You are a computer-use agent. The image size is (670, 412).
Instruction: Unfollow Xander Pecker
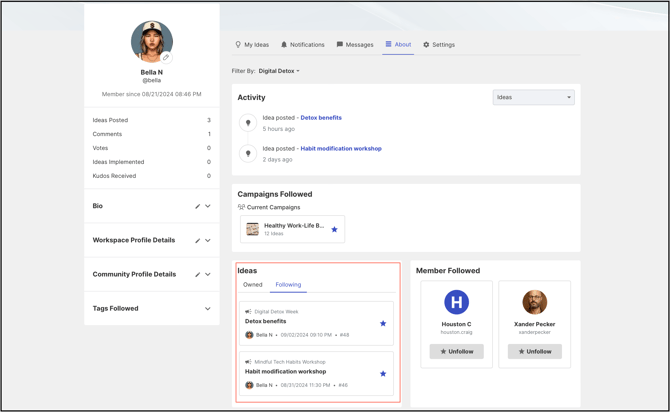tap(535, 351)
